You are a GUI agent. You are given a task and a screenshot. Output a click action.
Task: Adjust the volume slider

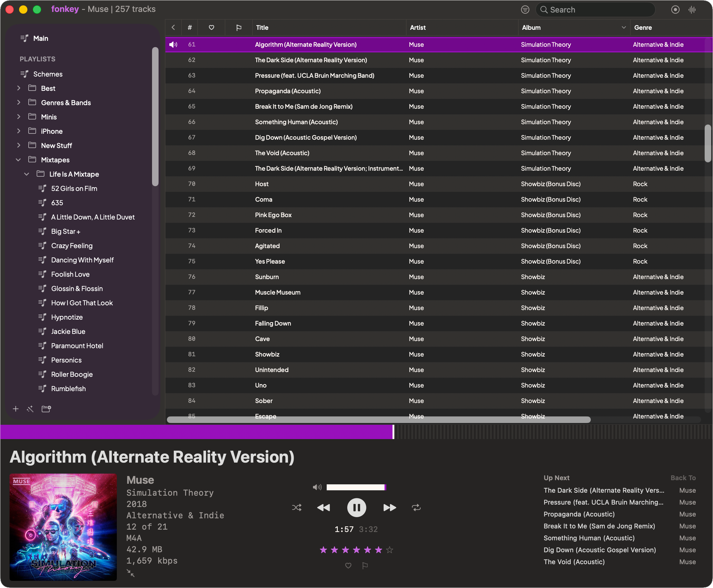356,487
